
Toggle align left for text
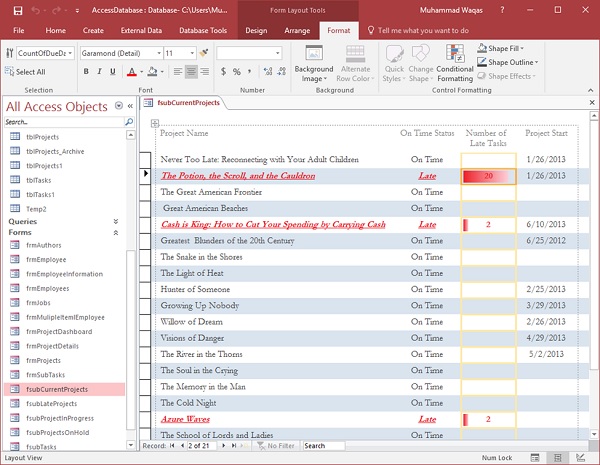(x=176, y=72)
